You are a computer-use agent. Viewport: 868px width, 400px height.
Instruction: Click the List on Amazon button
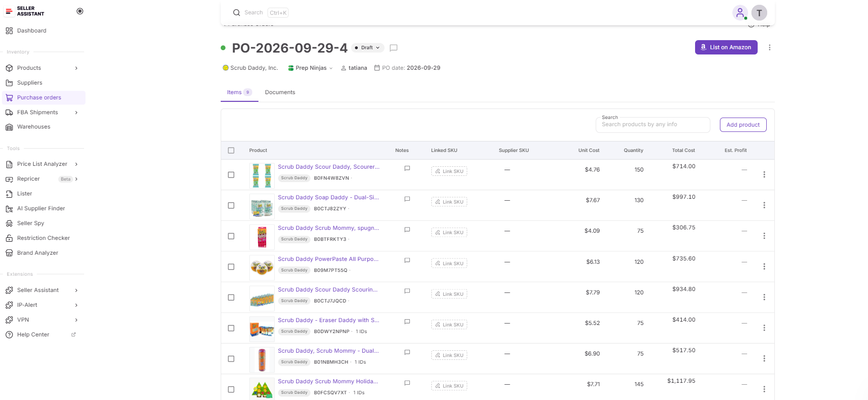[726, 47]
